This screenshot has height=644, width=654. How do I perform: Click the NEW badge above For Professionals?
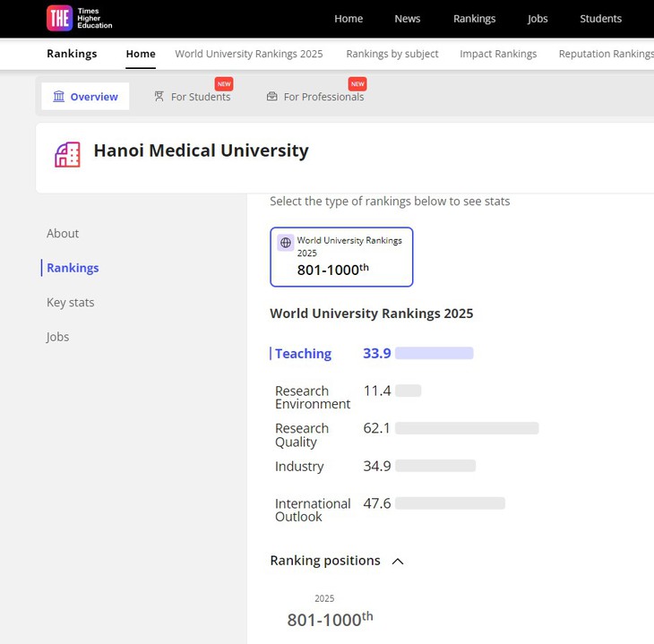point(357,84)
